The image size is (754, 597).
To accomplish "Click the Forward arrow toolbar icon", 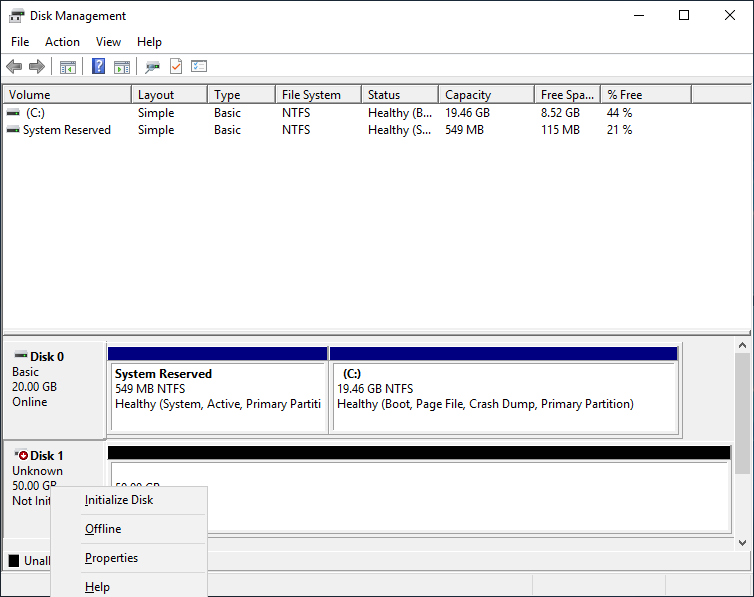I will coord(37,66).
